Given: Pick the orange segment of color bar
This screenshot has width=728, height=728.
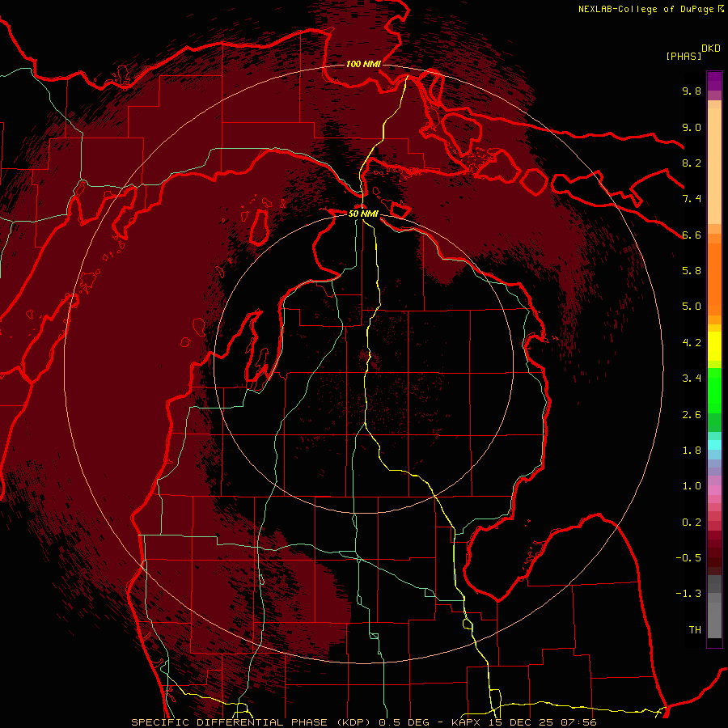Looking at the screenshot, I should tap(714, 278).
